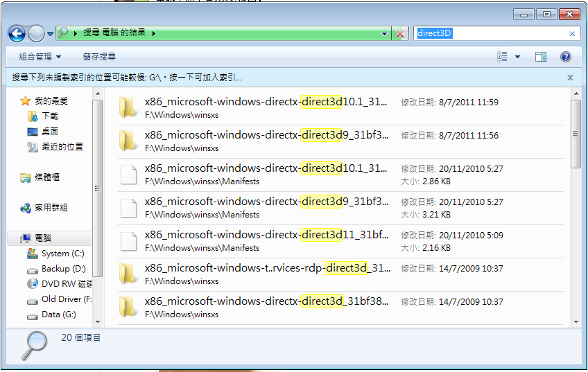Click folder icon of result dated 8/7/2011 11:56

128,141
